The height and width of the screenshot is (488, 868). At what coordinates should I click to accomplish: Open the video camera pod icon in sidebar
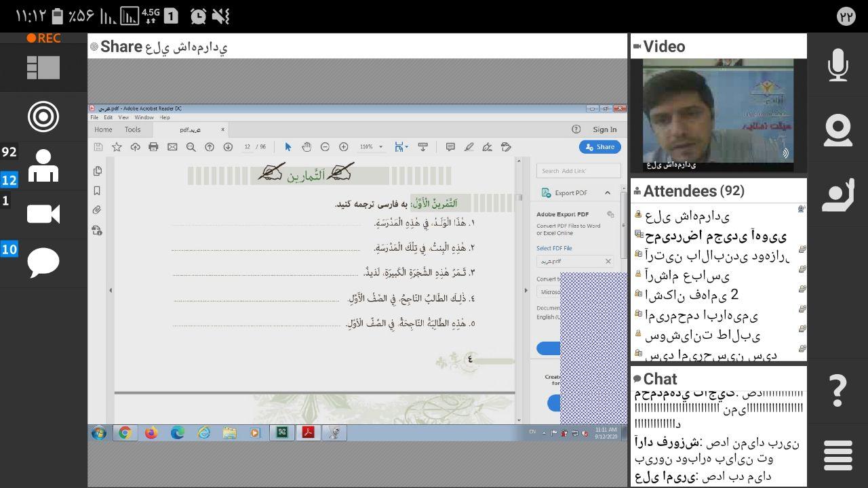[x=43, y=214]
